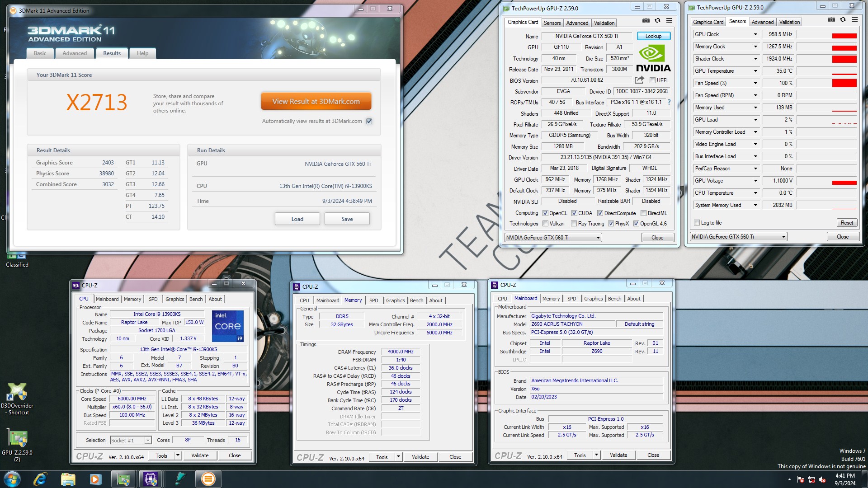The width and height of the screenshot is (868, 488).
Task: Click the Lookup button in GPU-Z
Action: [653, 36]
